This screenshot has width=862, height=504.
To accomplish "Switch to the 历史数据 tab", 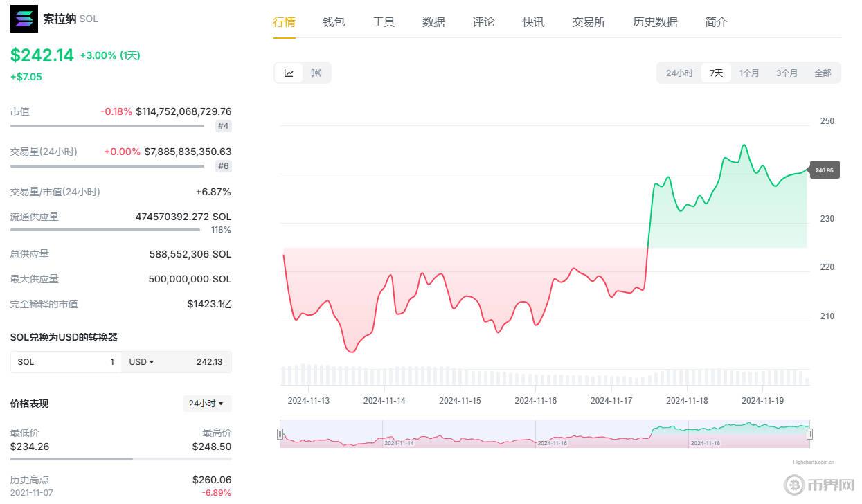I will coord(655,22).
